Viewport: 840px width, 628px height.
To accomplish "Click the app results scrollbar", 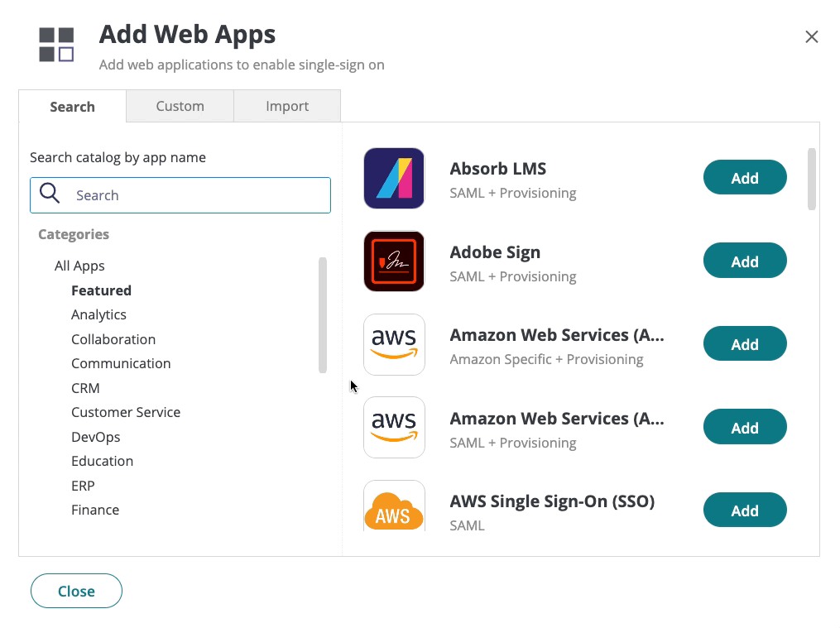I will coord(812,179).
